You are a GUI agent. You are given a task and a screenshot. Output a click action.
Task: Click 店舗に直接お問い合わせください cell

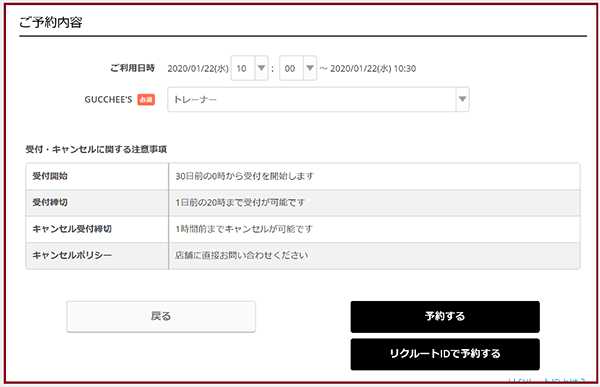click(374, 255)
